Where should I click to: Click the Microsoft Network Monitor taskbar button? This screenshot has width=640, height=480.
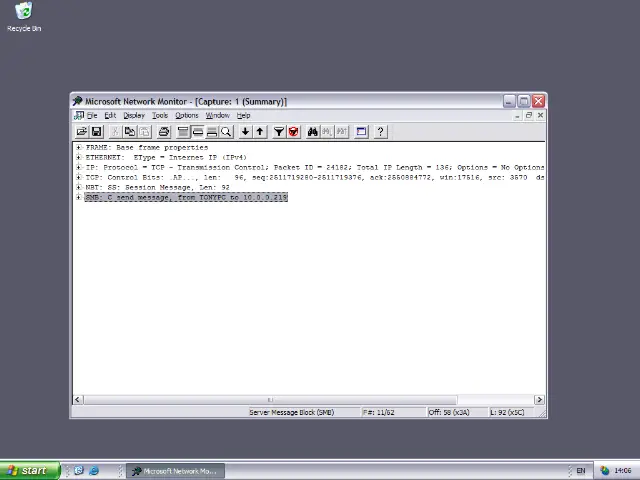click(175, 471)
